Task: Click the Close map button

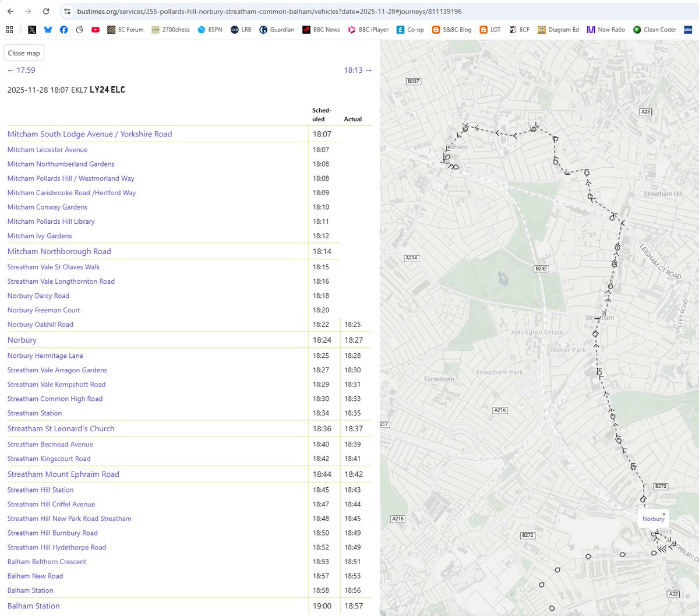Action: tap(24, 53)
